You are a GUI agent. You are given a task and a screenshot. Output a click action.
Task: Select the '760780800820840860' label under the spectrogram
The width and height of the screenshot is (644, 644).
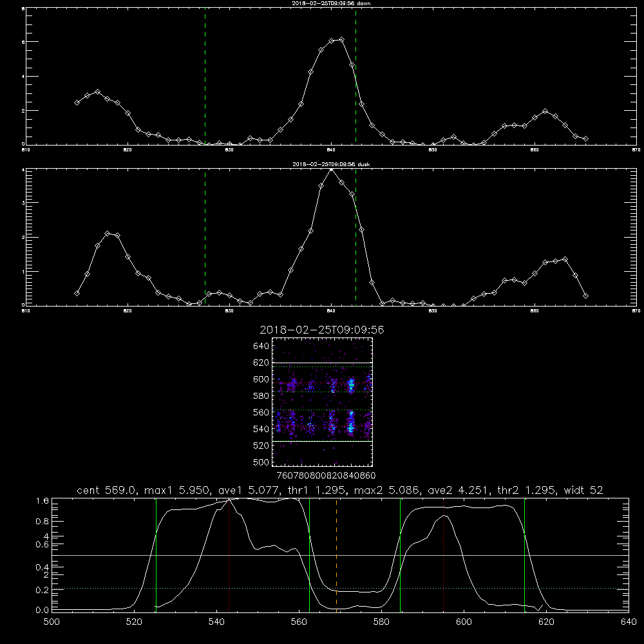point(326,475)
